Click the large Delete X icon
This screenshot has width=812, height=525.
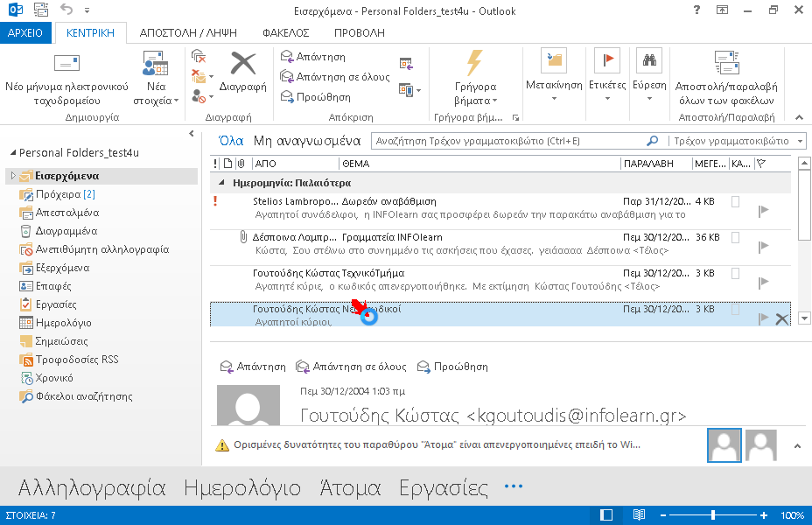(243, 63)
